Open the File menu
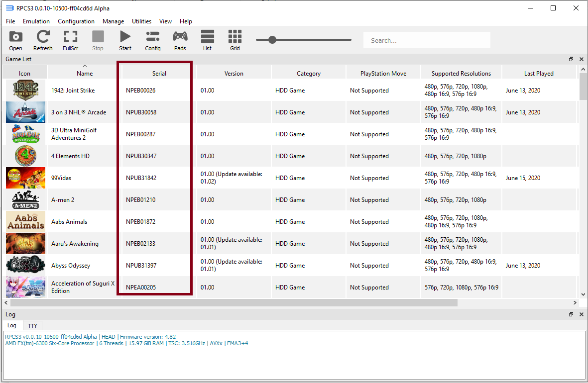This screenshot has height=383, width=588. 10,21
